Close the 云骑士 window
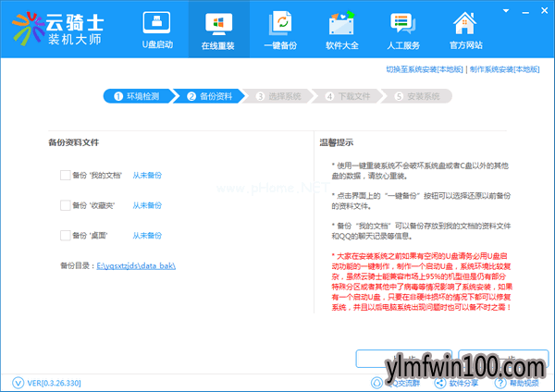Image resolution: width=555 pixels, height=392 pixels. (x=545, y=10)
